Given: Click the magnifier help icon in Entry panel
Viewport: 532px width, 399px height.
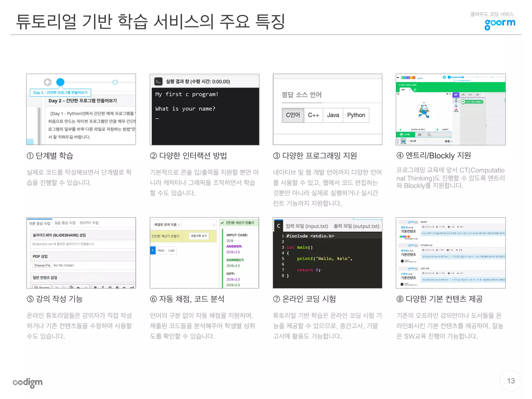Looking at the screenshot, I should [429, 135].
